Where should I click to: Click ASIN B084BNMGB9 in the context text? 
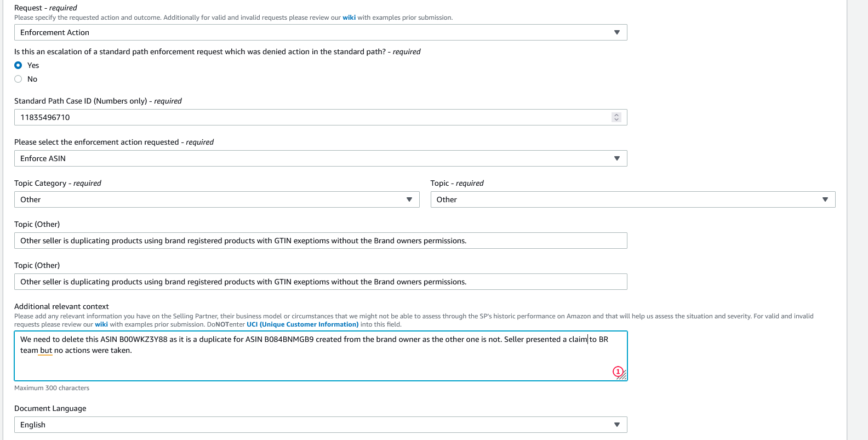click(x=289, y=339)
